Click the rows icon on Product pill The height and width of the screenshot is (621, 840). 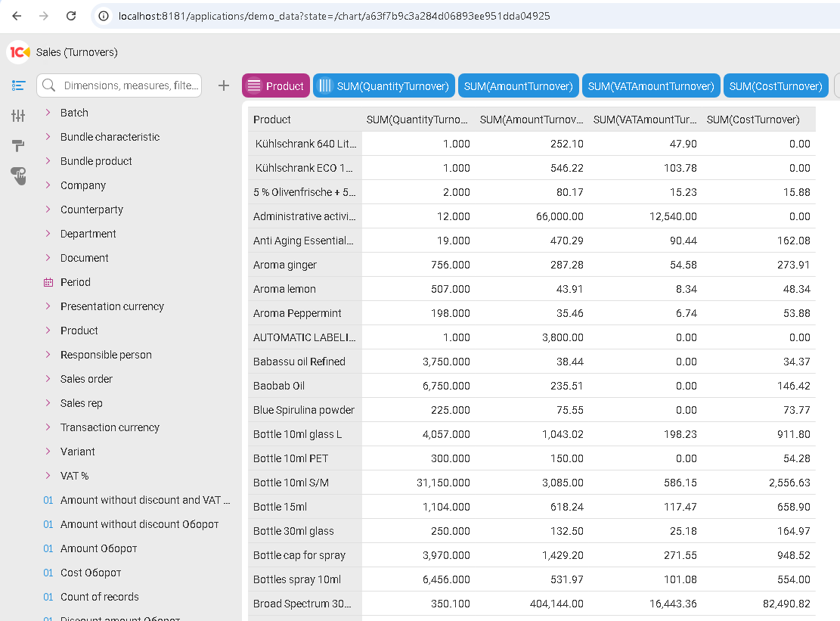[x=254, y=86]
